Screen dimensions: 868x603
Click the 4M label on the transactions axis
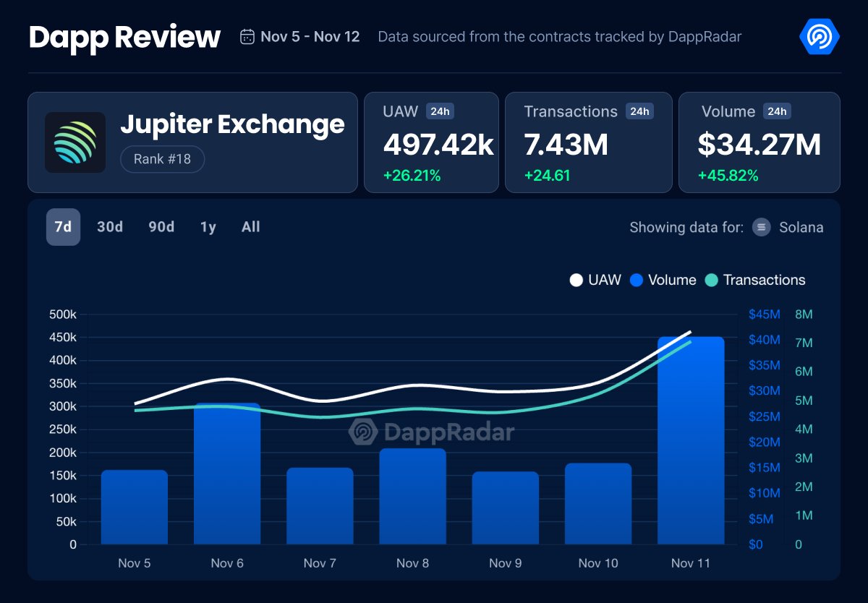pyautogui.click(x=804, y=429)
